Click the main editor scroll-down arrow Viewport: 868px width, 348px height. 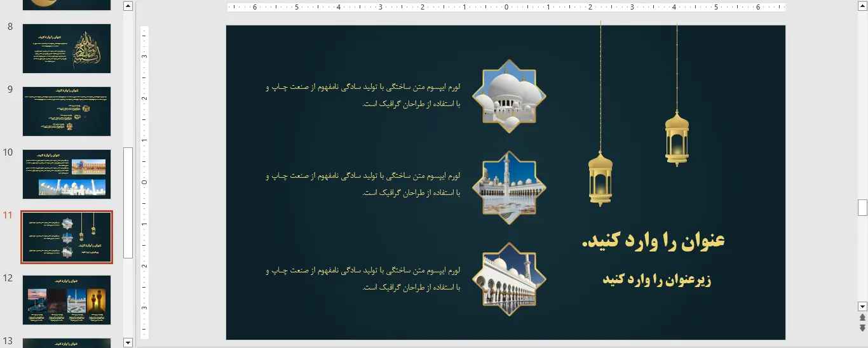click(862, 306)
